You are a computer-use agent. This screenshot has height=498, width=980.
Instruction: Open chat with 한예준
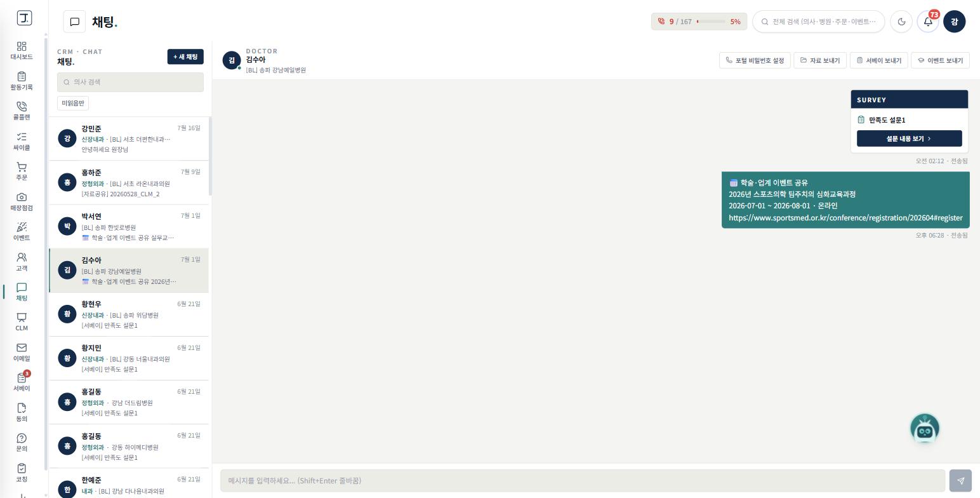(x=129, y=483)
